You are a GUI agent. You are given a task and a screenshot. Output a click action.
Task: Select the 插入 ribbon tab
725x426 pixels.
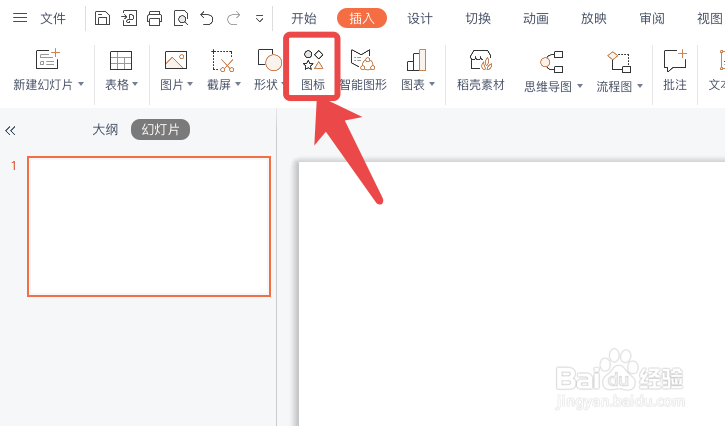[x=362, y=18]
